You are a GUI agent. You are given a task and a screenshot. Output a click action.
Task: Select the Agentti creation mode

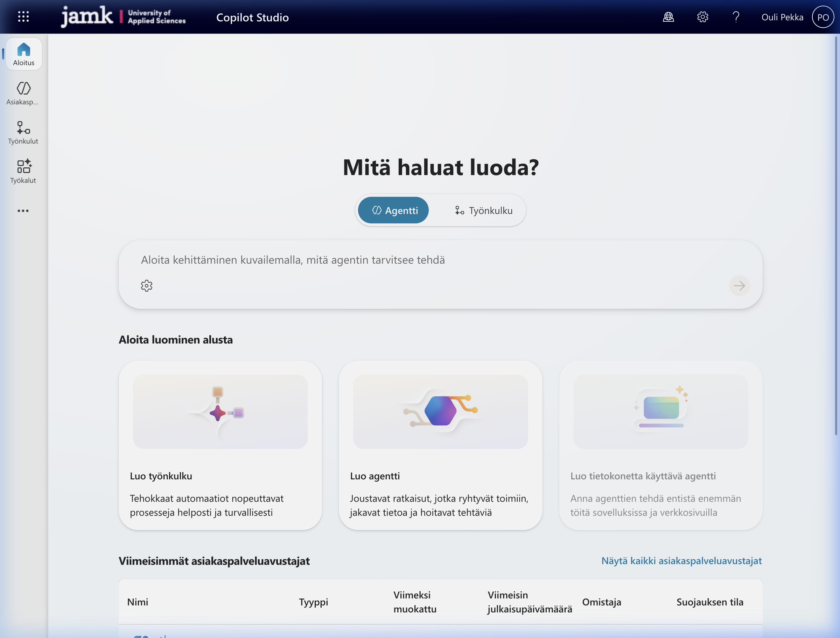(x=393, y=210)
